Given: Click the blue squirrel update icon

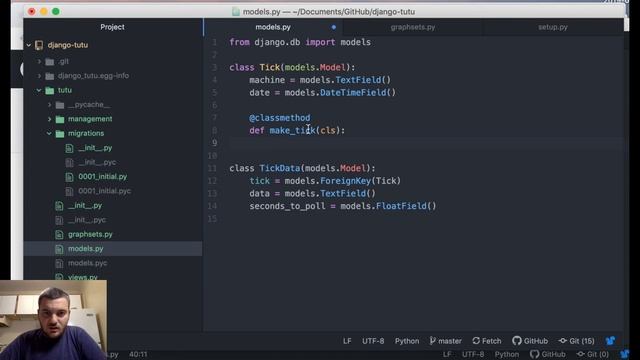Looking at the screenshot, I should coord(610,341).
